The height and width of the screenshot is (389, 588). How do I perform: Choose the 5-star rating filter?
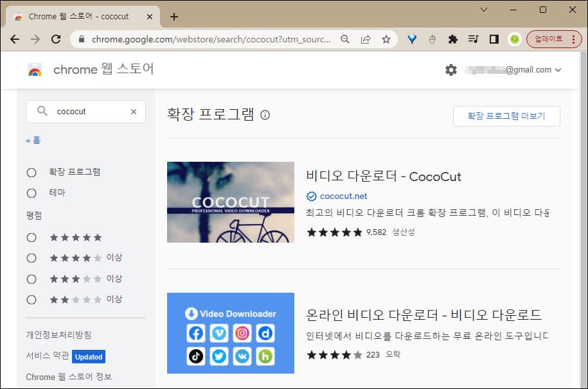[31, 237]
